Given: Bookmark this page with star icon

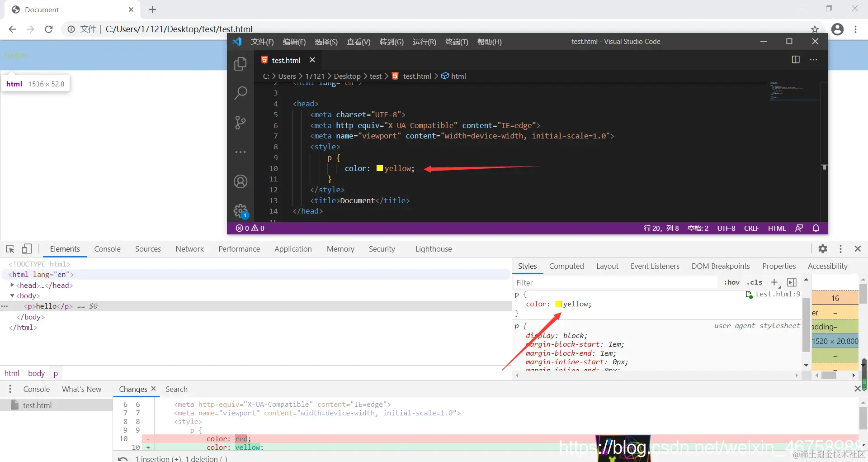Looking at the screenshot, I should coord(815,29).
